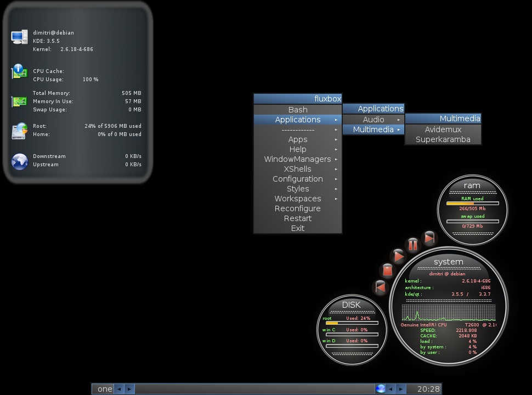Expand the XShells submenu
This screenshot has height=395, width=532.
click(x=298, y=169)
